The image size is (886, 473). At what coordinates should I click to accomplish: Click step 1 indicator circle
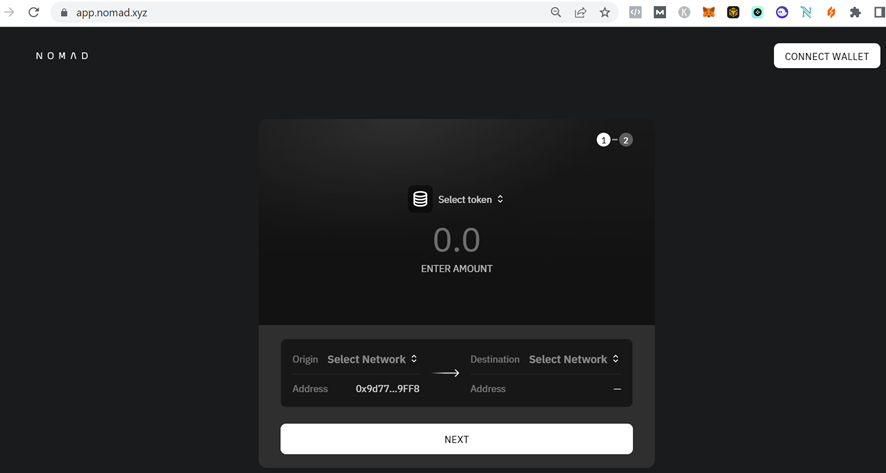click(x=603, y=140)
